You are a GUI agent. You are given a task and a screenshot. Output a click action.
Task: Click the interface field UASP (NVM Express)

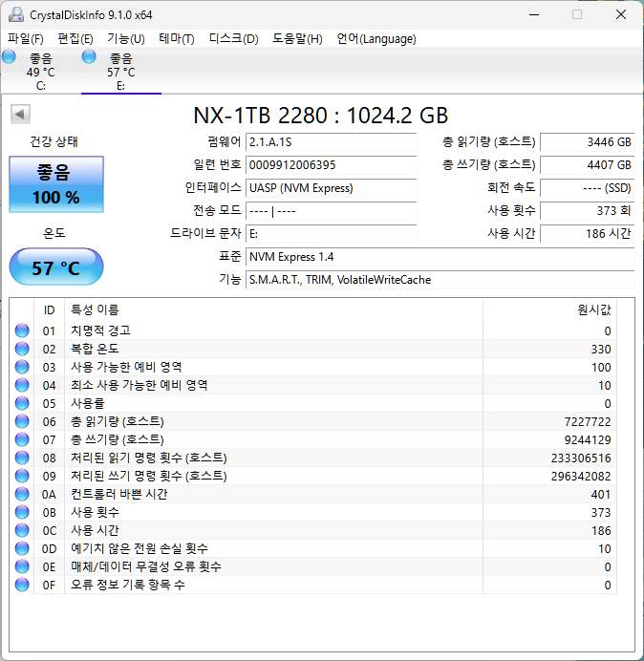(x=331, y=187)
